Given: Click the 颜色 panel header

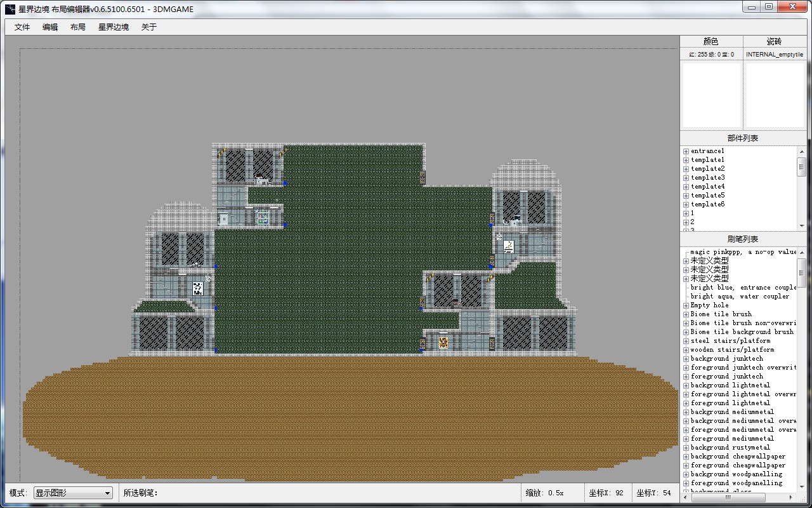Looking at the screenshot, I should [711, 41].
